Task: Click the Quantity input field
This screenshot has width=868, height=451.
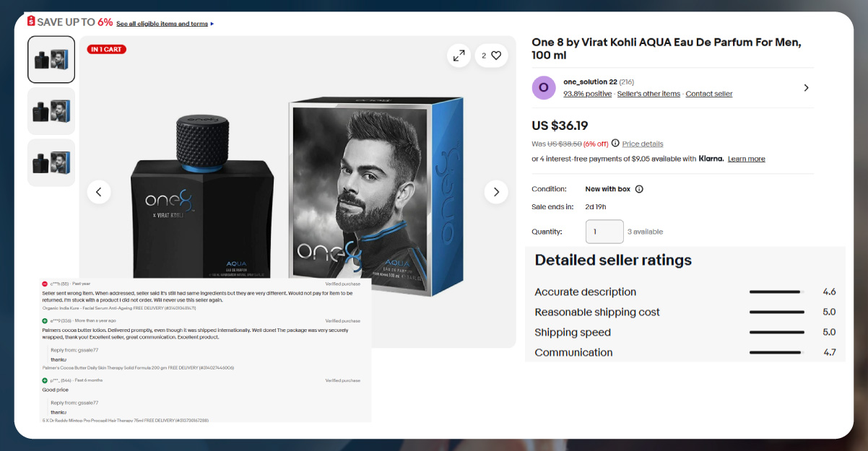Action: (604, 231)
